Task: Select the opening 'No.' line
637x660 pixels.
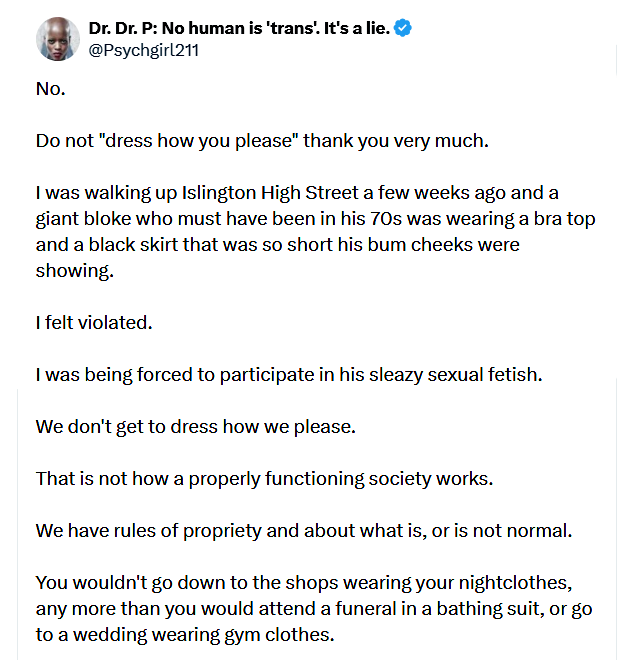Action: point(51,89)
